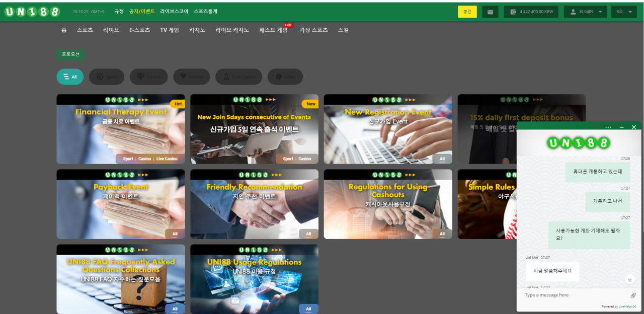Image resolution: width=644 pixels, height=314 pixels.
Task: Select the Casino filter with diamond icon
Action: coord(149,77)
